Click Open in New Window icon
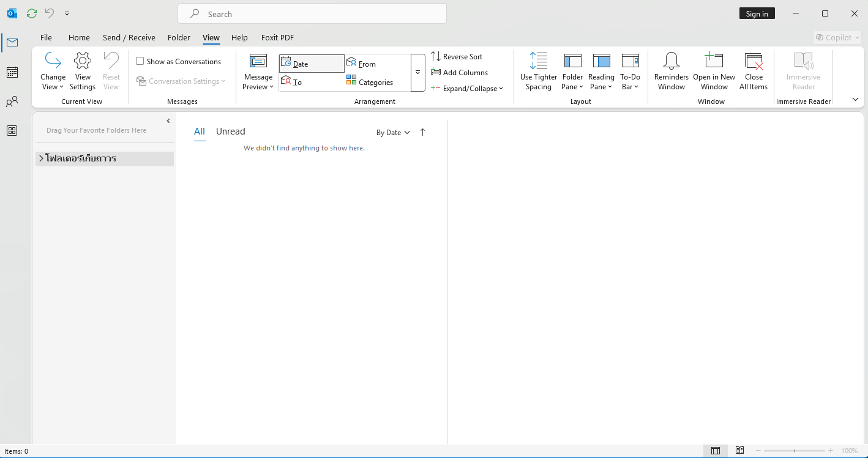868x458 pixels. tap(714, 61)
